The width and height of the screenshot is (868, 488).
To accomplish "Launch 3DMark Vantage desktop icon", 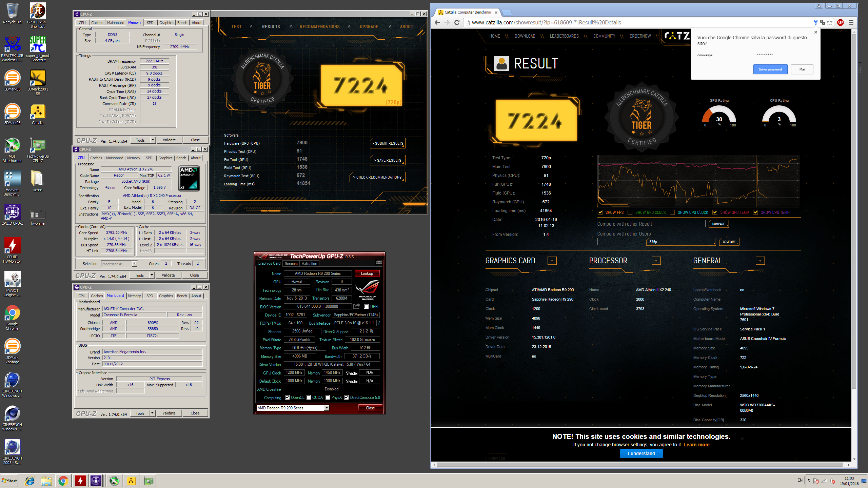I will click(12, 351).
